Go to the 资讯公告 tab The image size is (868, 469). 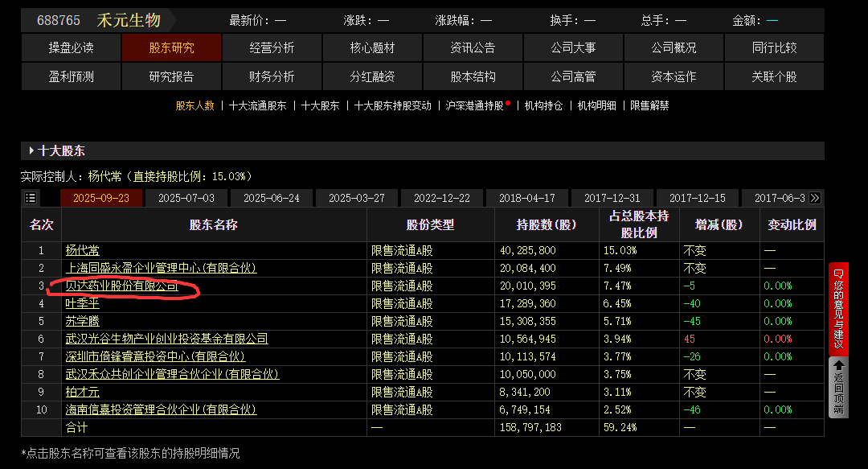tap(473, 47)
